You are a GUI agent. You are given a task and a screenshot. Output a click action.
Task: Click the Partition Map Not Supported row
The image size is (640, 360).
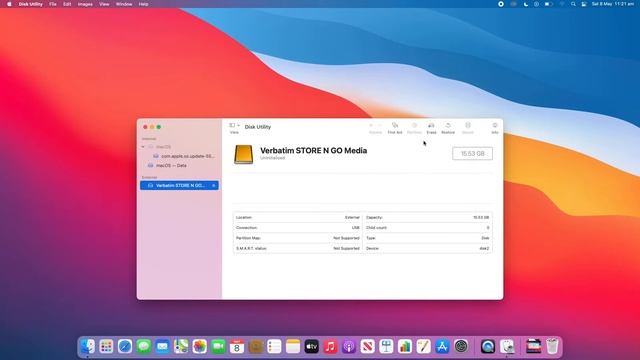pyautogui.click(x=297, y=238)
